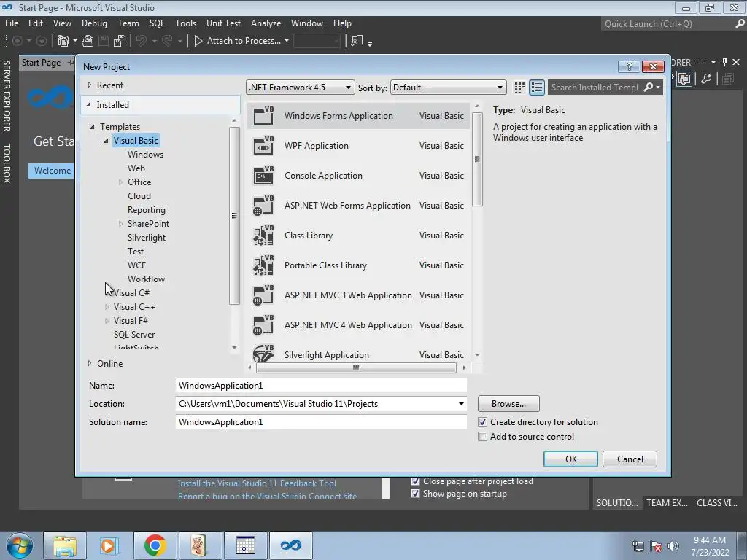This screenshot has width=747, height=560.
Task: Open the Location path dropdown arrow
Action: 461,404
